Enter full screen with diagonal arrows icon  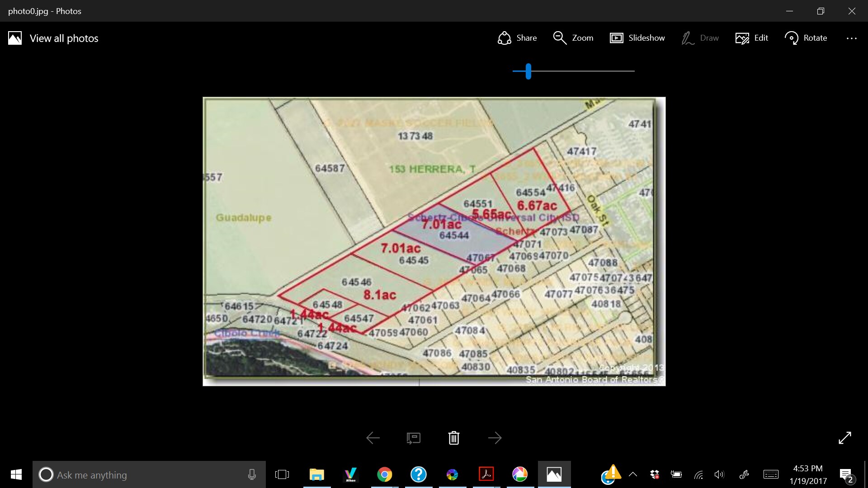(x=844, y=438)
